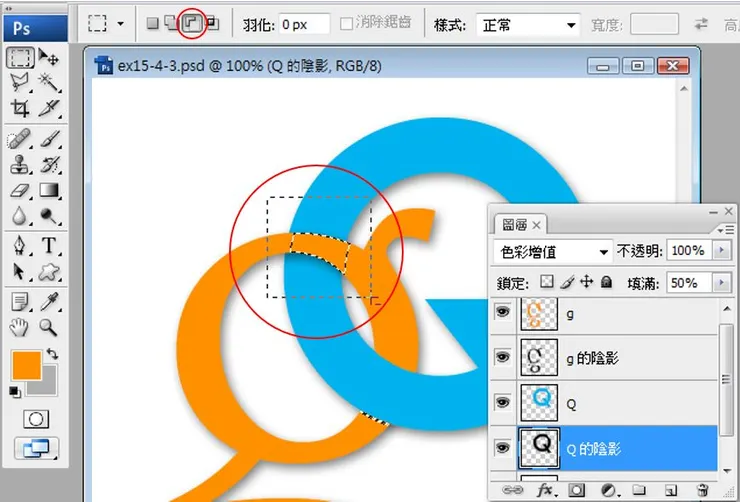Open the layers panel options menu
The width and height of the screenshot is (740, 502).
(726, 230)
